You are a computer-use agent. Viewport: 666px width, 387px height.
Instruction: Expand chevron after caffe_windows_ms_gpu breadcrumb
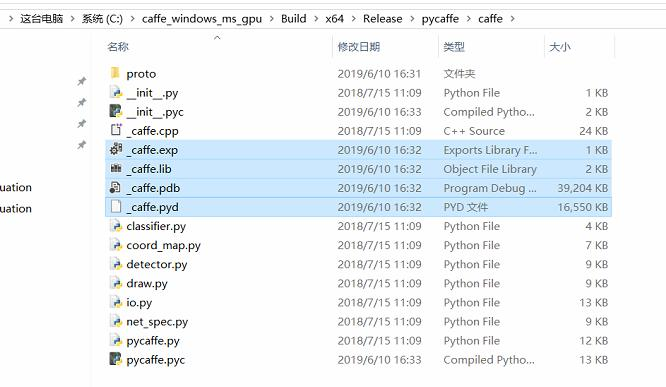pyautogui.click(x=272, y=19)
